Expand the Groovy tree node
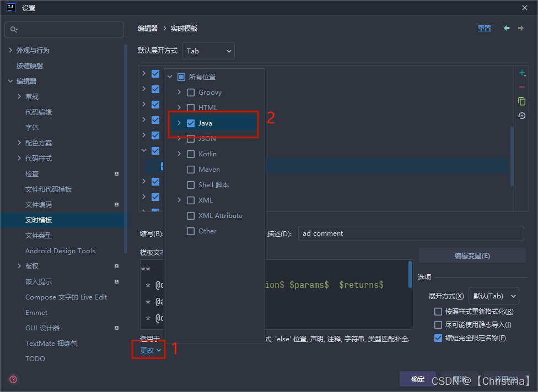This screenshot has width=538, height=392. tap(178, 92)
